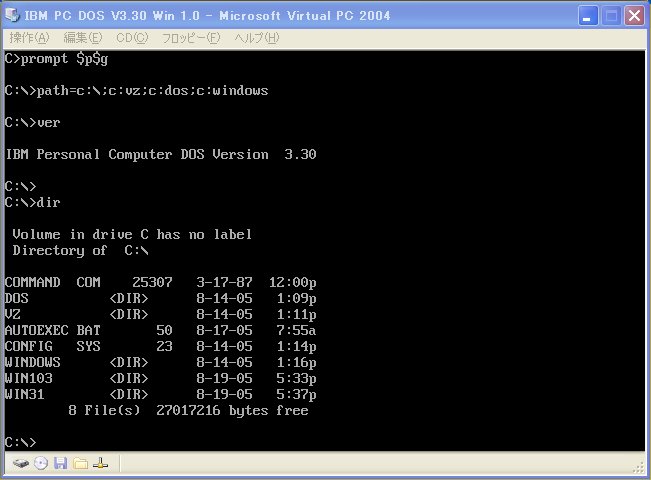Screen dimensions: 651x480
Task: Click the WIN103 directory row
Action: click(160, 378)
